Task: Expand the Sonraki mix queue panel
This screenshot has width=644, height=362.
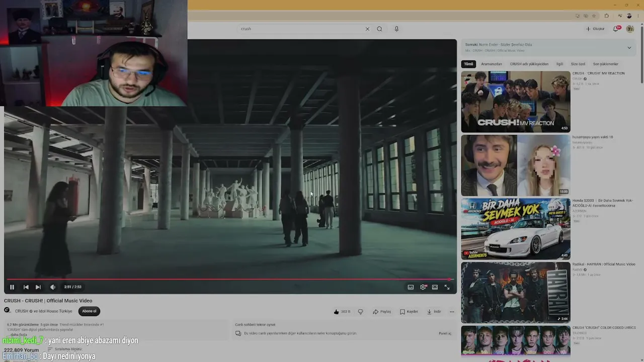Action: coord(629,48)
